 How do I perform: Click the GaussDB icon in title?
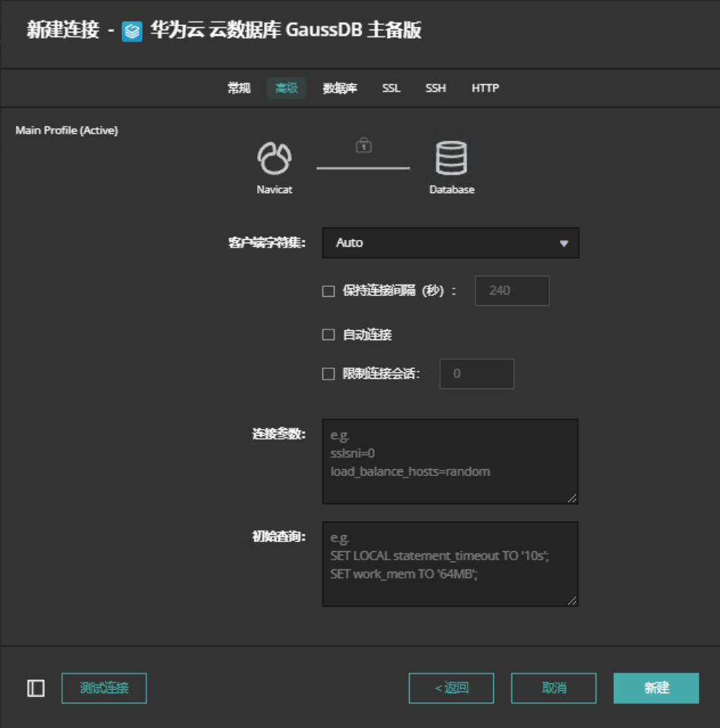pyautogui.click(x=132, y=31)
